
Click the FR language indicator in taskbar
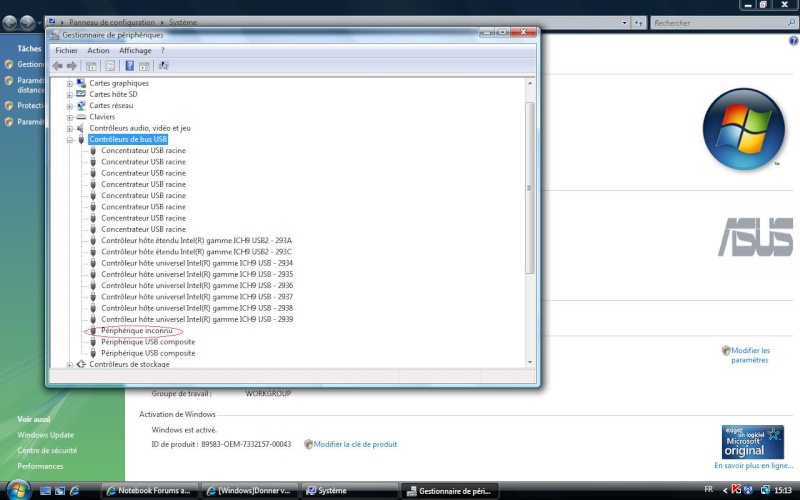(x=709, y=489)
